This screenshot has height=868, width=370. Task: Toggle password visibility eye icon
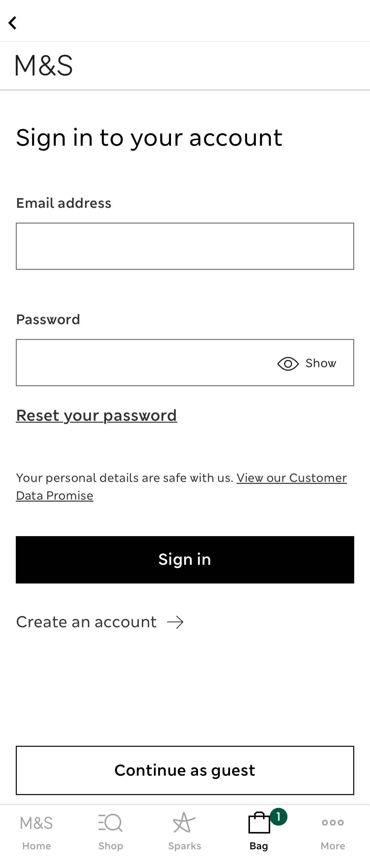point(288,363)
